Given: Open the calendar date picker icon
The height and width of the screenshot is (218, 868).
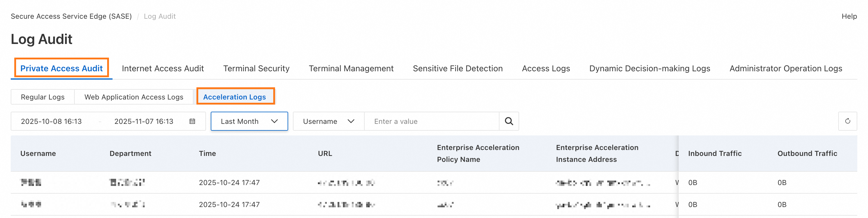Looking at the screenshot, I should point(192,121).
